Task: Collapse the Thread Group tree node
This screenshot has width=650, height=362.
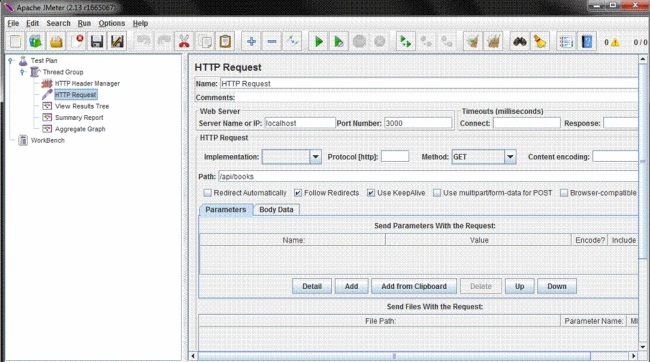Action: (x=22, y=72)
